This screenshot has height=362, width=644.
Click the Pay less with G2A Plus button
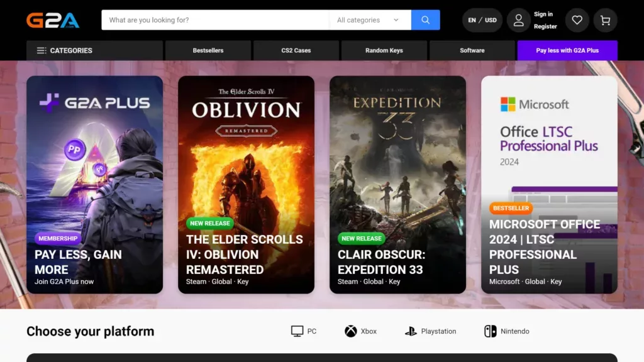(x=567, y=50)
